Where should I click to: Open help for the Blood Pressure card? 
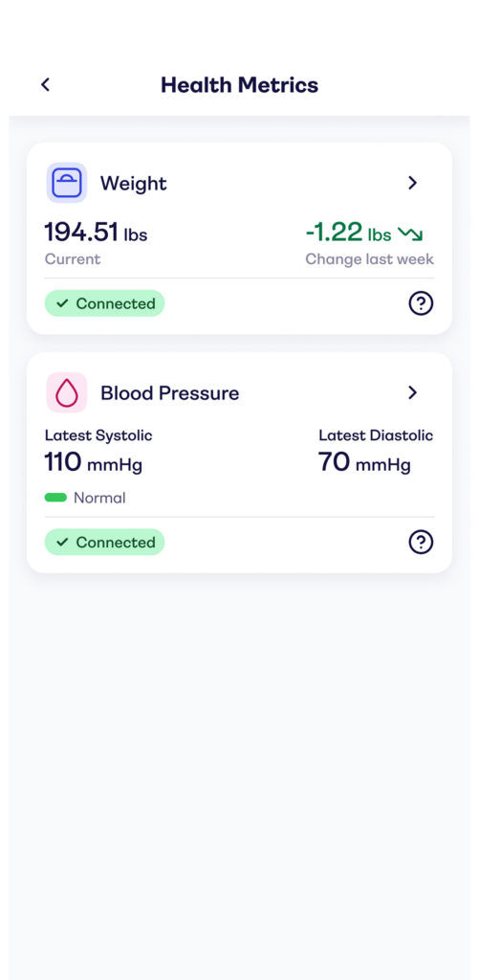(421, 542)
